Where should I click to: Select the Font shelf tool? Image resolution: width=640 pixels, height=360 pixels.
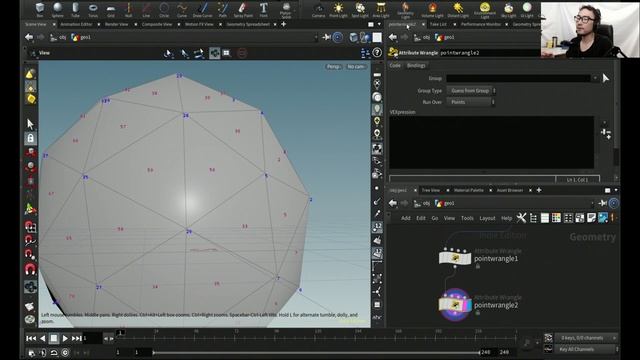(x=264, y=9)
